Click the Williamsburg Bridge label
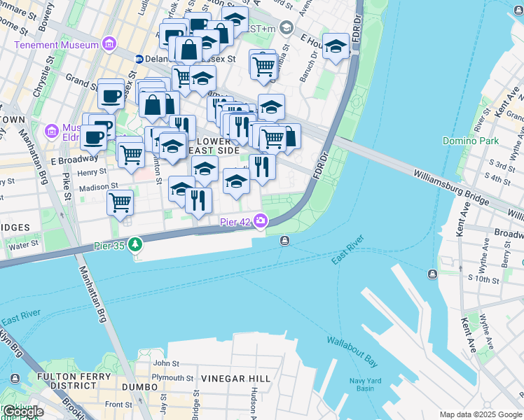Image resolution: width=524 pixels, height=420 pixels. click(451, 188)
